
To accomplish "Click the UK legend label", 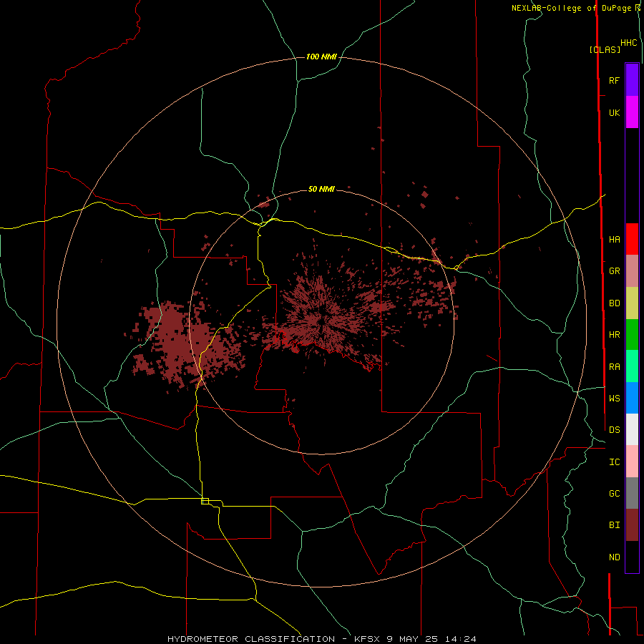I will (x=614, y=112).
